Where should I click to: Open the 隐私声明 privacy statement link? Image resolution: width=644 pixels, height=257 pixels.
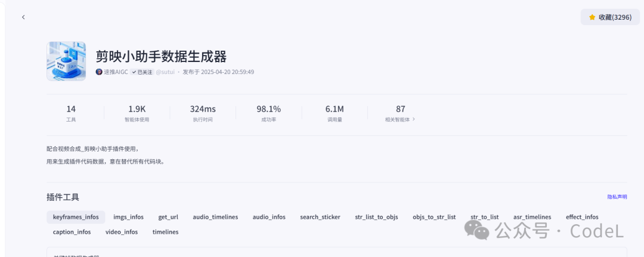point(617,197)
